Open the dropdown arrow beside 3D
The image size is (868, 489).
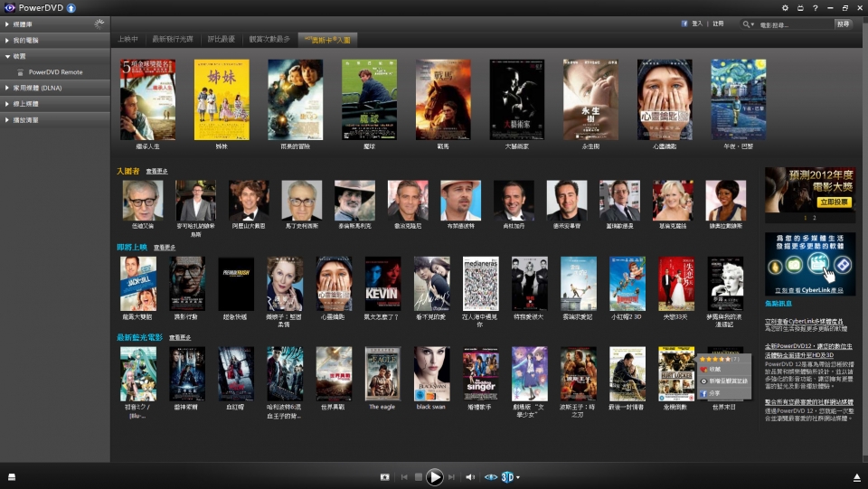pyautogui.click(x=518, y=477)
